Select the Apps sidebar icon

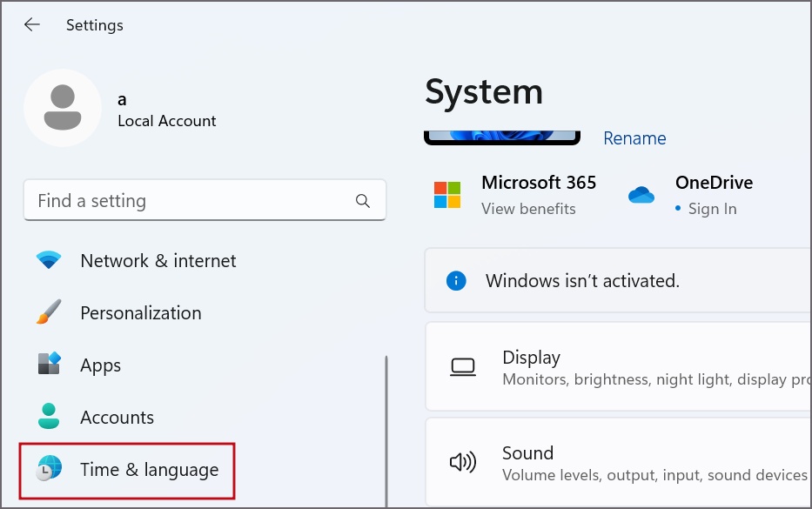(50, 364)
